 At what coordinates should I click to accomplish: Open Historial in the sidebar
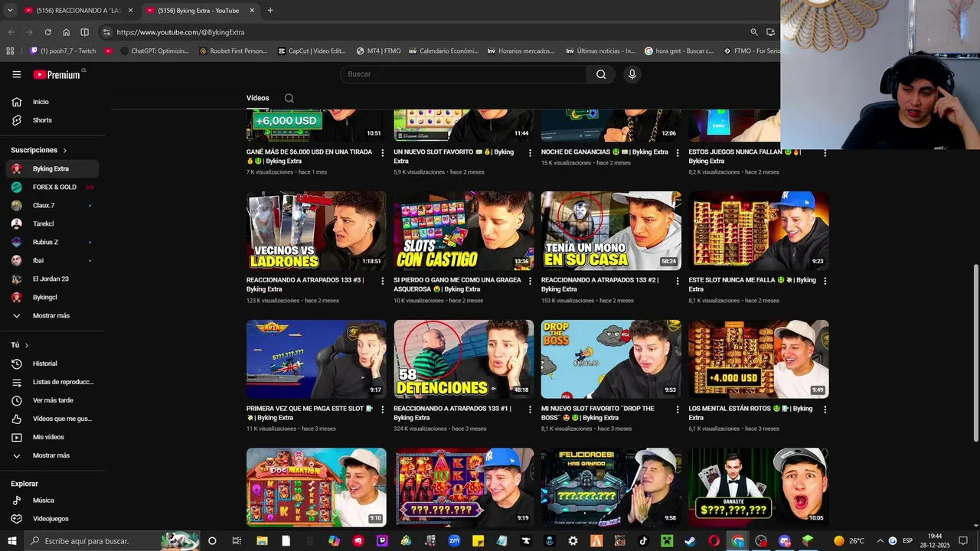click(52, 364)
